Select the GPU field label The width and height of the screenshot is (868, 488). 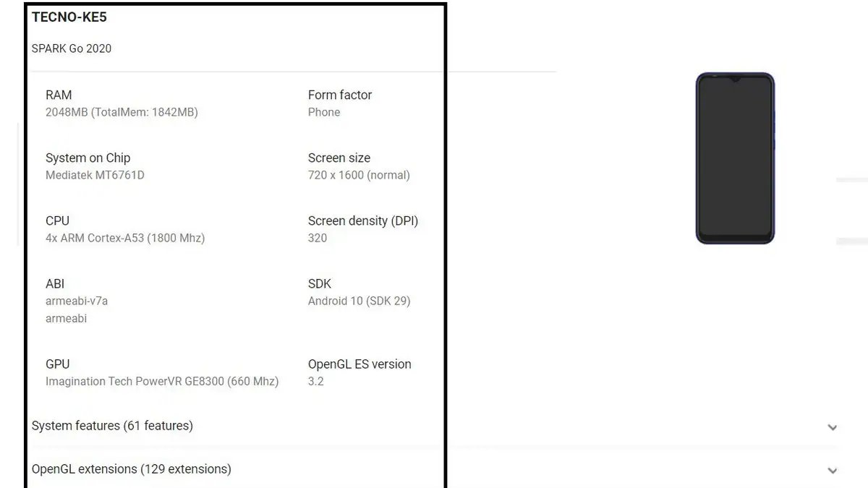[58, 364]
